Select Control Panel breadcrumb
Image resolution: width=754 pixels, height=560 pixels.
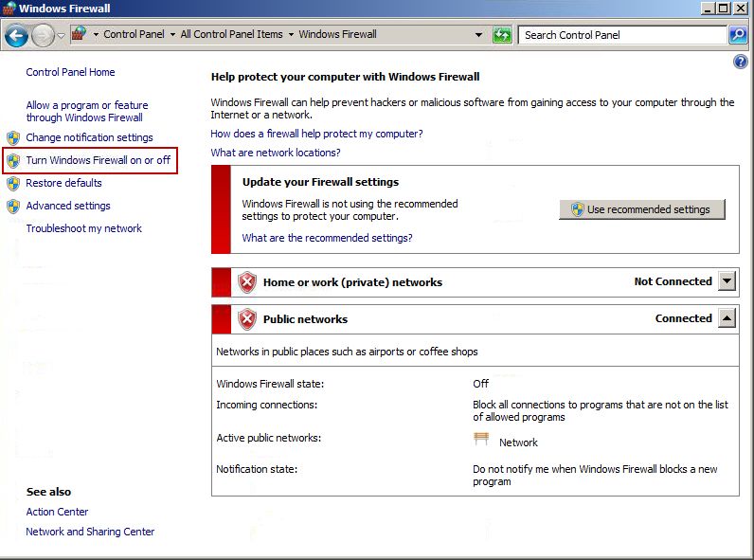(x=134, y=34)
